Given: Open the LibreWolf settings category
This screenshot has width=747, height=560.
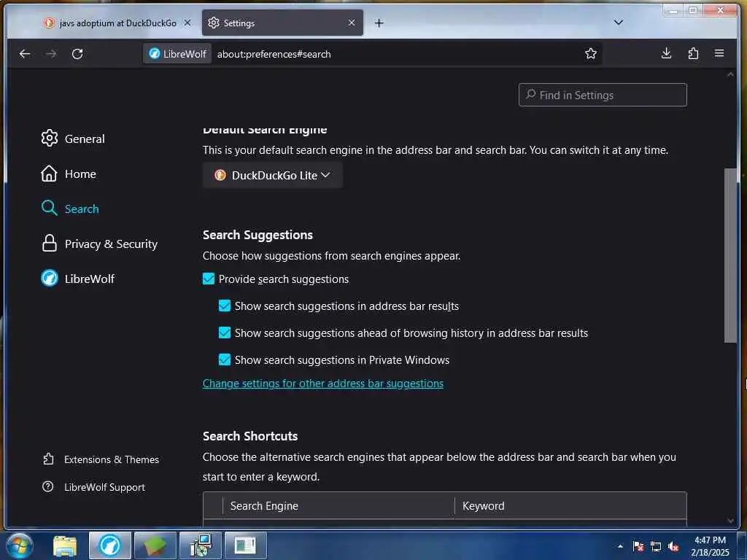Looking at the screenshot, I should (x=77, y=279).
